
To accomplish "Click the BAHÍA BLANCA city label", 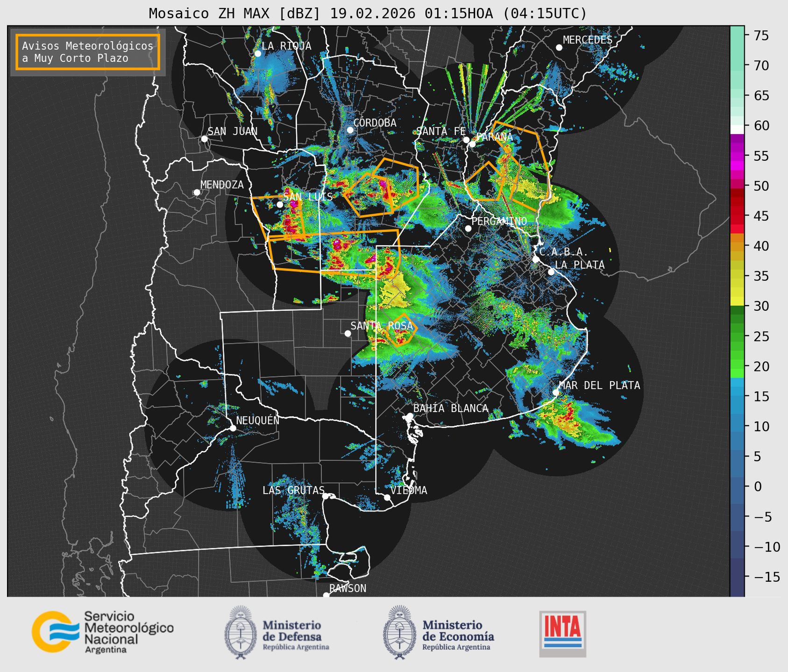I will [x=451, y=408].
